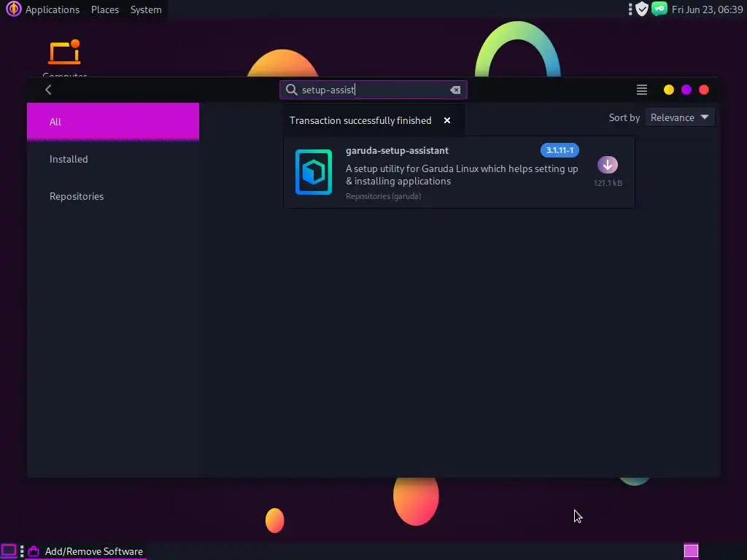Click the Transaction successfully finished message
This screenshot has width=747, height=560.
[360, 120]
